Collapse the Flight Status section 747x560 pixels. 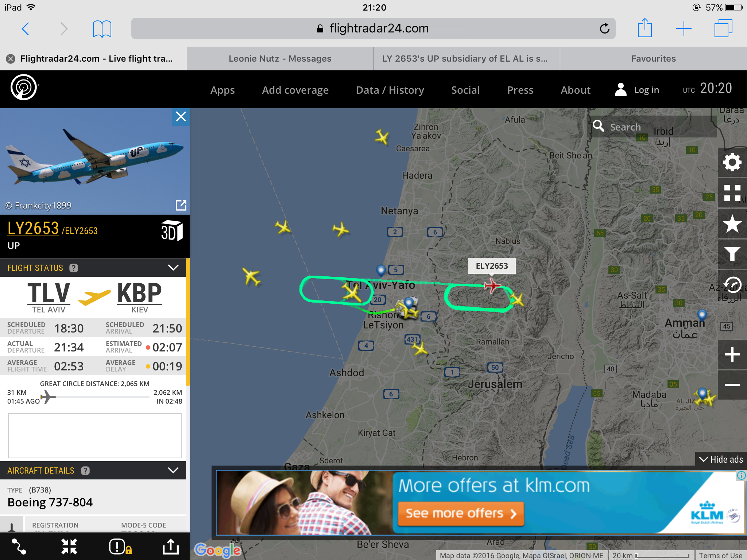tap(173, 268)
